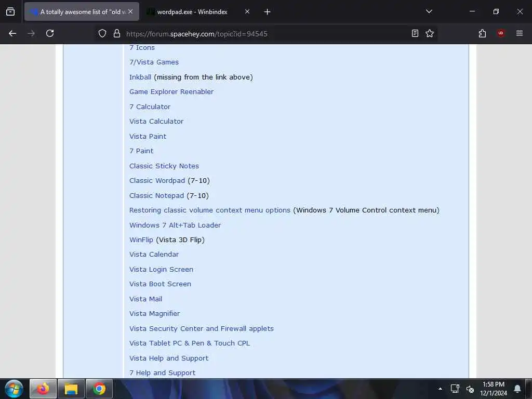The height and width of the screenshot is (399, 532).
Task: Follow the Classic Wordpad link
Action: pyautogui.click(x=157, y=180)
